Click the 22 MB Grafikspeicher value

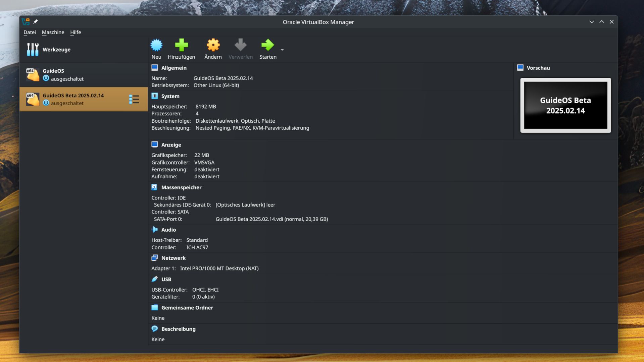click(x=202, y=155)
